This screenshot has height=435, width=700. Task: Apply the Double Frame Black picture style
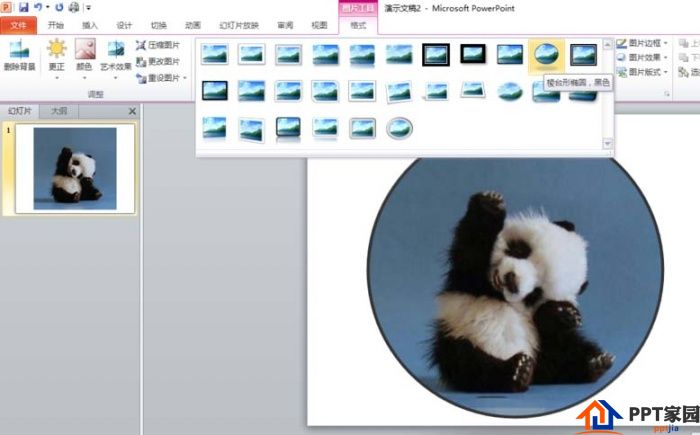pos(436,54)
